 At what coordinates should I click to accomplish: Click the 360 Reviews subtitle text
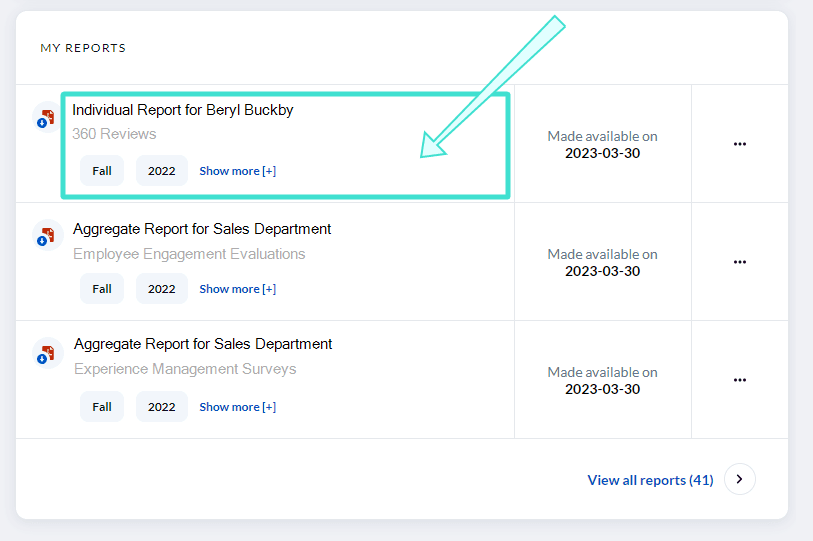coord(114,134)
